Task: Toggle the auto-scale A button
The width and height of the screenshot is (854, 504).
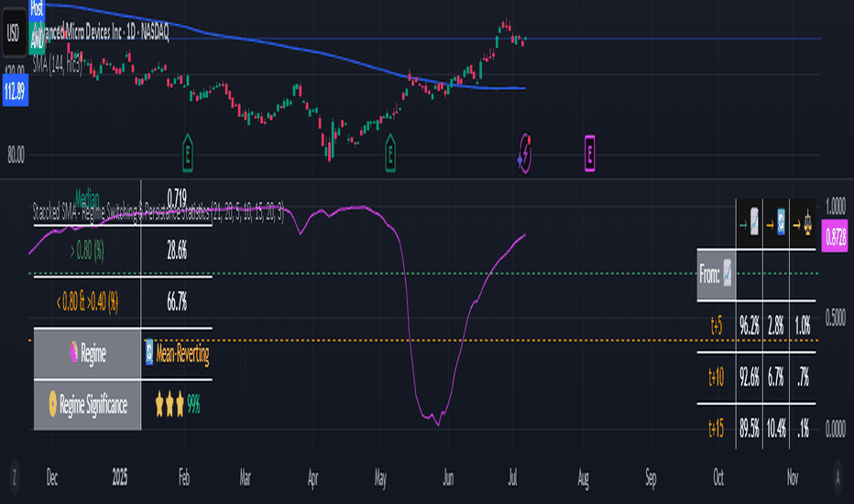Action: click(838, 477)
